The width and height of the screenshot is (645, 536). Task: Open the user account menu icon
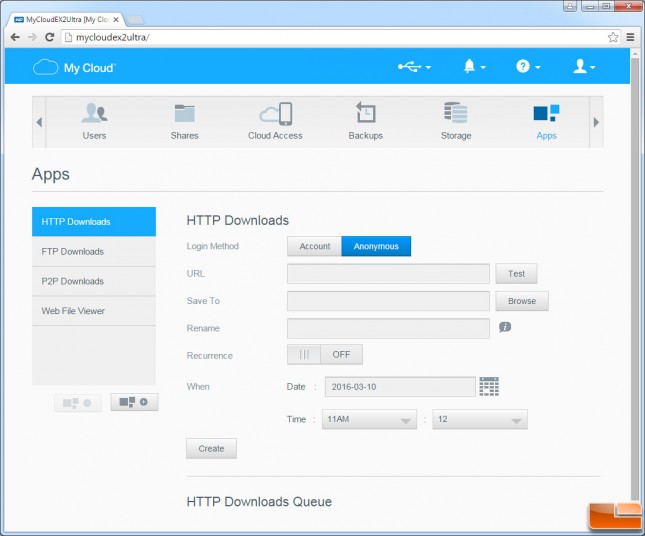584,66
